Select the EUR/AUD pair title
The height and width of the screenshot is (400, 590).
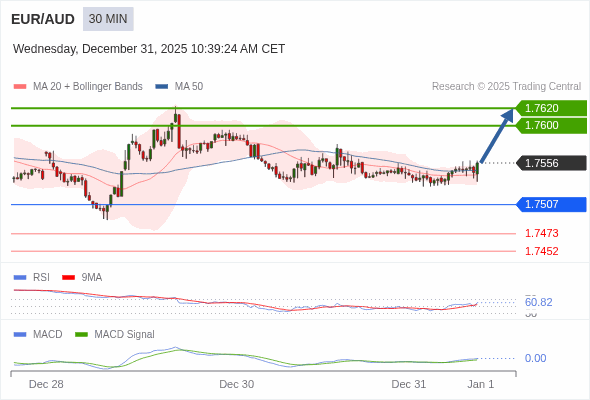43,19
